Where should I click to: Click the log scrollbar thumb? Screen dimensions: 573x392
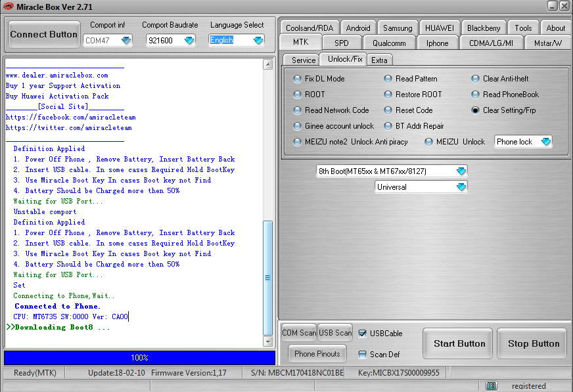(268, 278)
